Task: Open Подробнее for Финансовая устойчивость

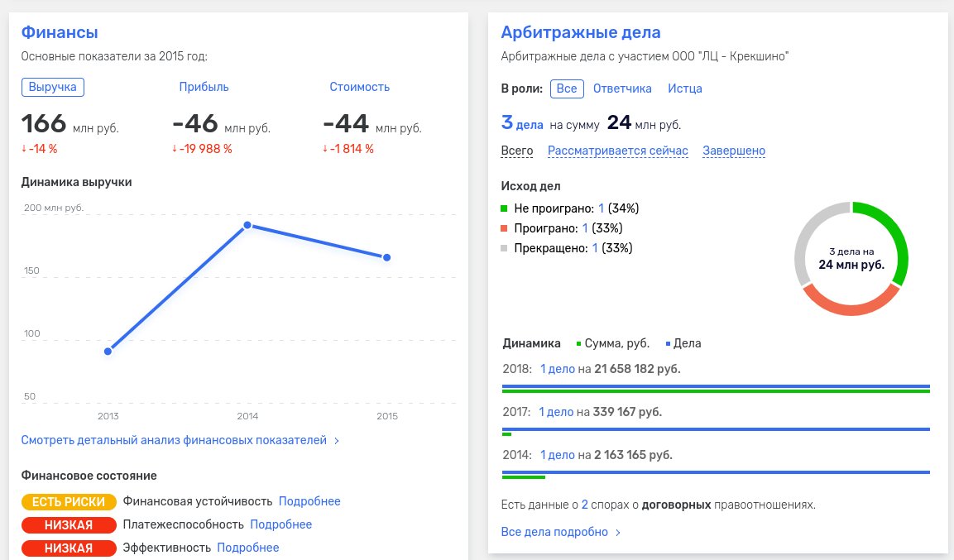Action: tap(309, 501)
